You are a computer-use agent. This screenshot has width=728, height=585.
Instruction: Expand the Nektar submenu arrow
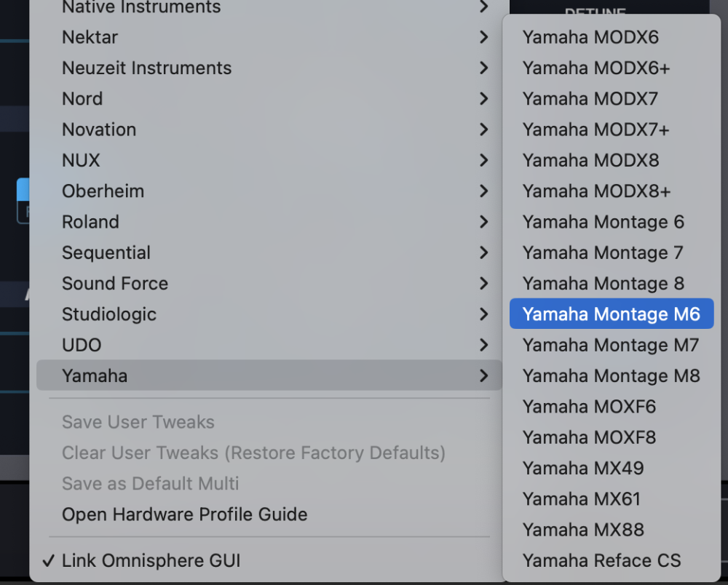pos(484,37)
